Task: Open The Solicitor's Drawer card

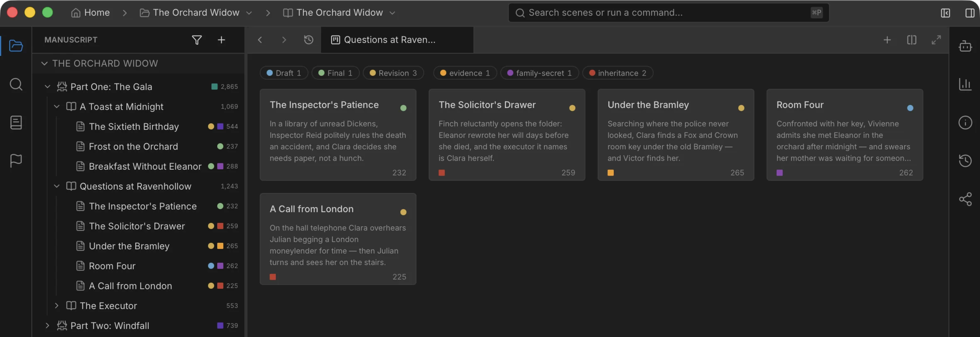Action: pos(507,135)
